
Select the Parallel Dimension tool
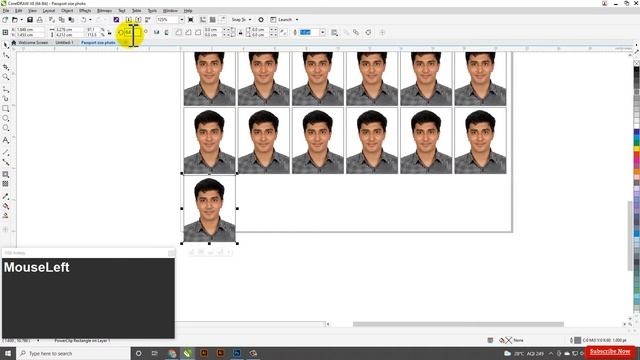pyautogui.click(x=6, y=152)
